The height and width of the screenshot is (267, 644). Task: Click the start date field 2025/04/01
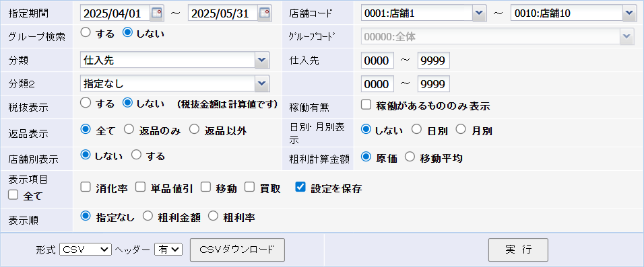click(x=115, y=13)
